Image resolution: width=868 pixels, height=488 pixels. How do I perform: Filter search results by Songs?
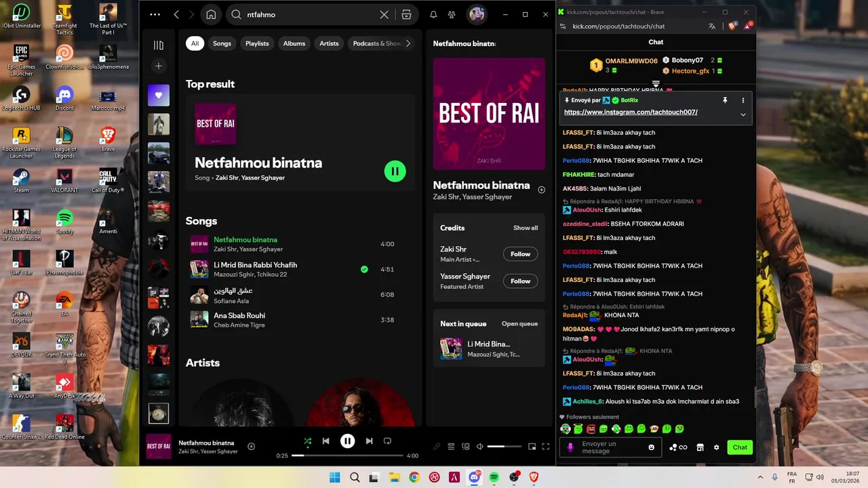[222, 43]
